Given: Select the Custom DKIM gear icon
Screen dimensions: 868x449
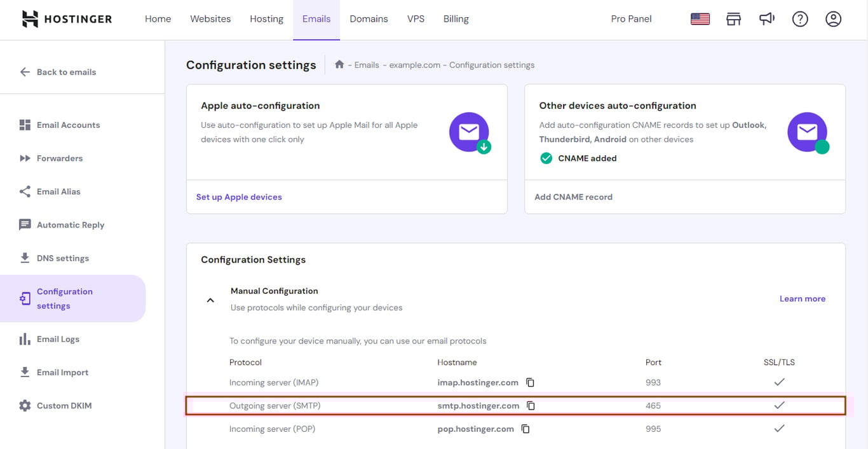Looking at the screenshot, I should 24,405.
